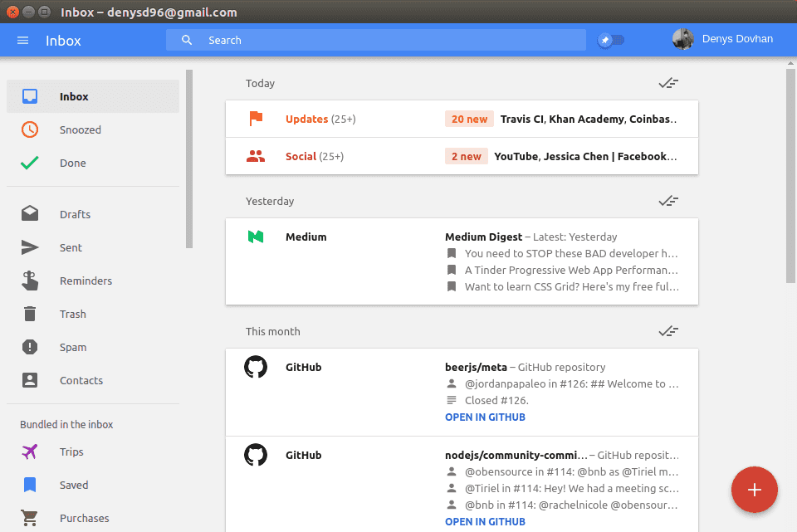Select Inbox in the sidebar

(x=93, y=96)
